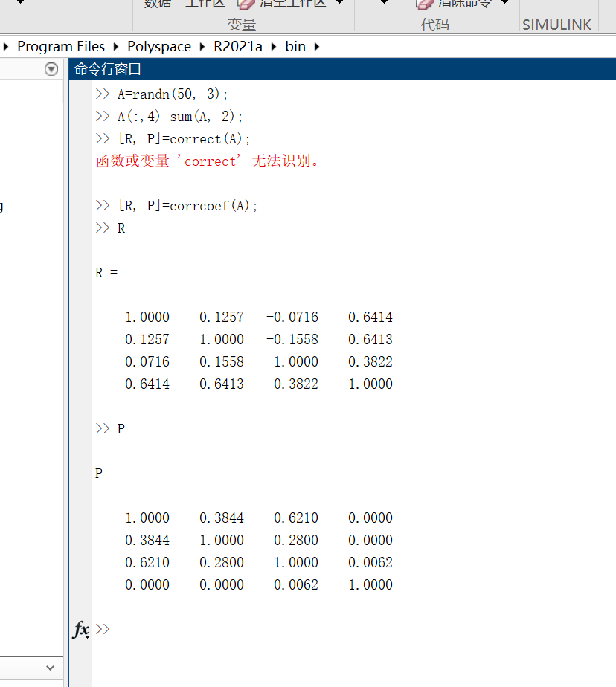The image size is (616, 687).
Task: Click the 代码 section label
Action: pyautogui.click(x=435, y=25)
